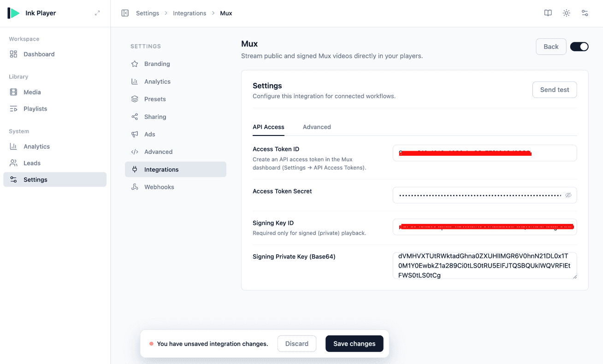Open the Sharing settings page
The width and height of the screenshot is (603, 364).
(176, 117)
